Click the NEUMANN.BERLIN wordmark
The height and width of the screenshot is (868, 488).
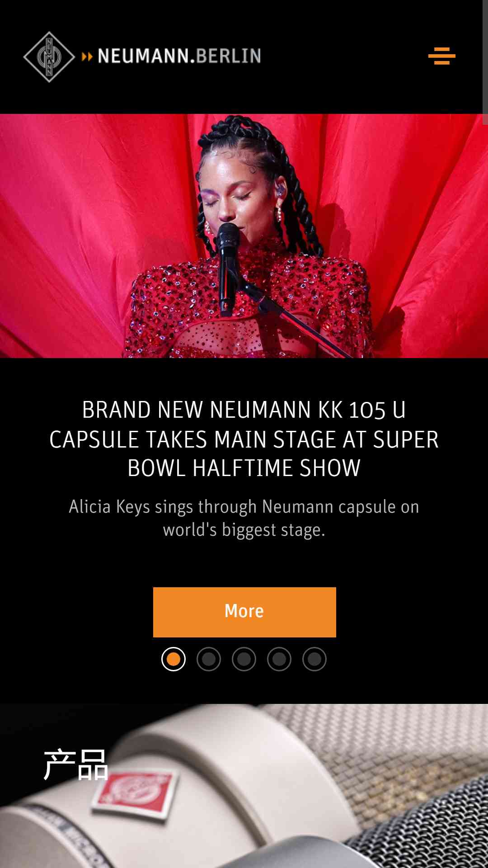179,56
